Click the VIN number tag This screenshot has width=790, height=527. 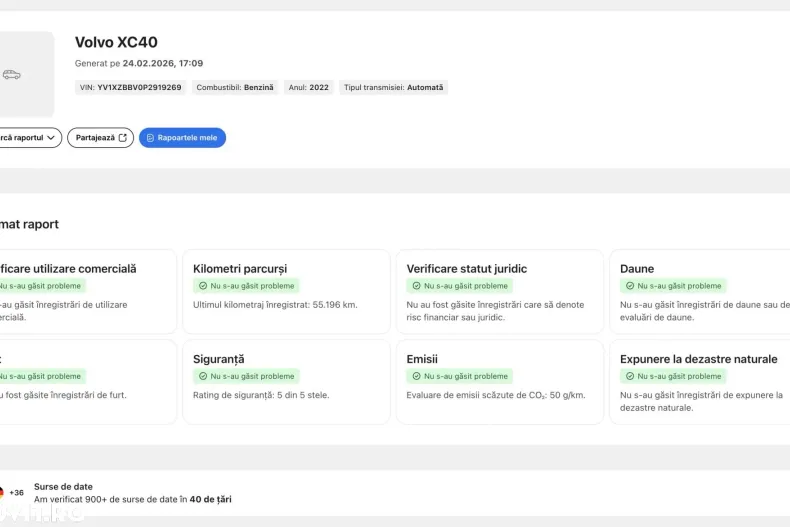tap(130, 88)
